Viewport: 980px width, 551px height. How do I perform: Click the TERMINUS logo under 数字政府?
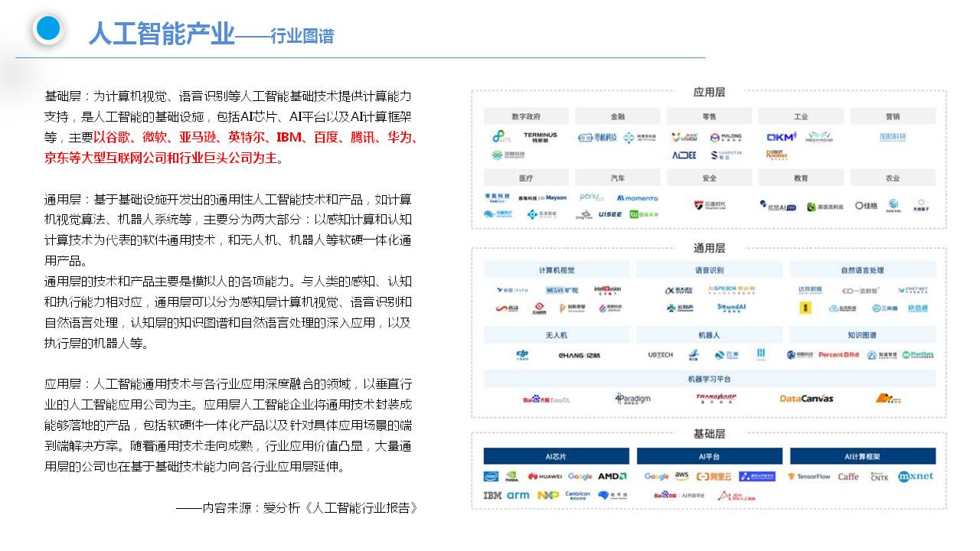541,137
